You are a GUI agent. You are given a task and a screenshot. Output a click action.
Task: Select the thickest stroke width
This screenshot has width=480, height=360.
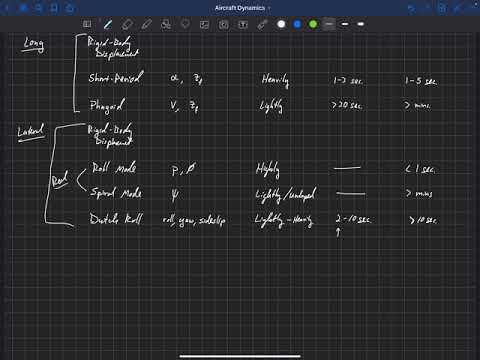[361, 24]
